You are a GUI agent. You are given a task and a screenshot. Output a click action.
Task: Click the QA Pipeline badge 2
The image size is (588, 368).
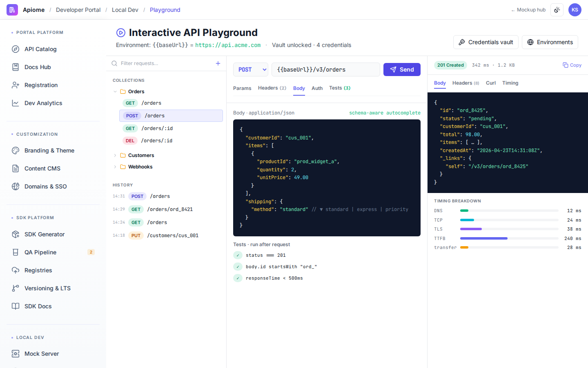coord(91,252)
